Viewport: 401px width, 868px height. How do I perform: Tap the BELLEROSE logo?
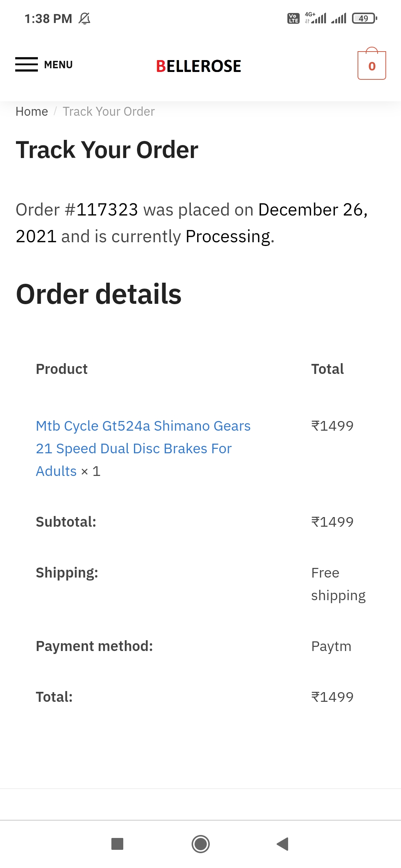coord(199,66)
